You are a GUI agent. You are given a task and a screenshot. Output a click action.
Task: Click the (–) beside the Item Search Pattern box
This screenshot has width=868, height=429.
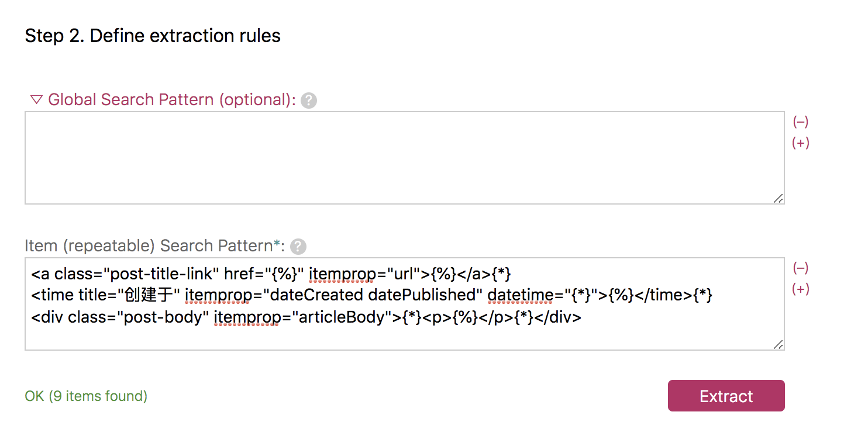click(800, 268)
